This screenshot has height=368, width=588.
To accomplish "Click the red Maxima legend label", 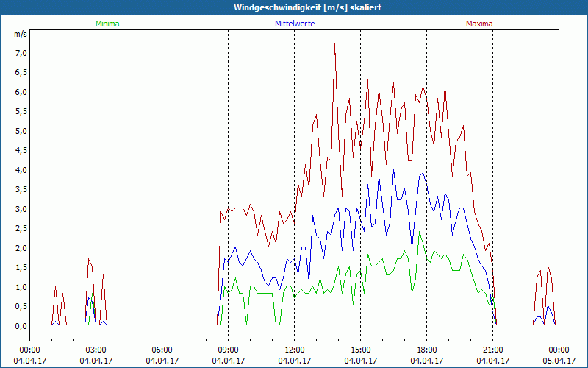I will tap(479, 24).
